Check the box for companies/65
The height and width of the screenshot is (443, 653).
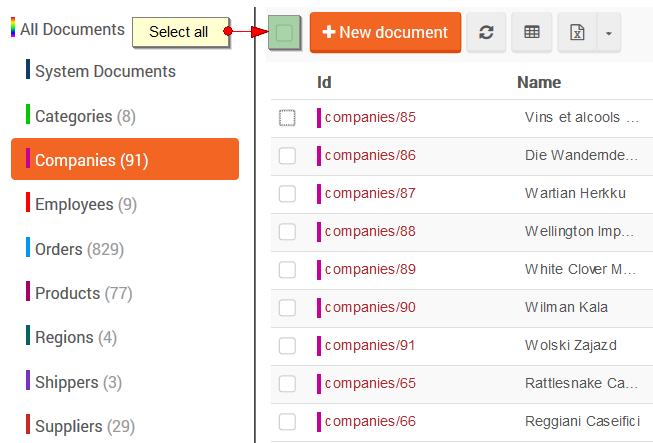tap(287, 383)
